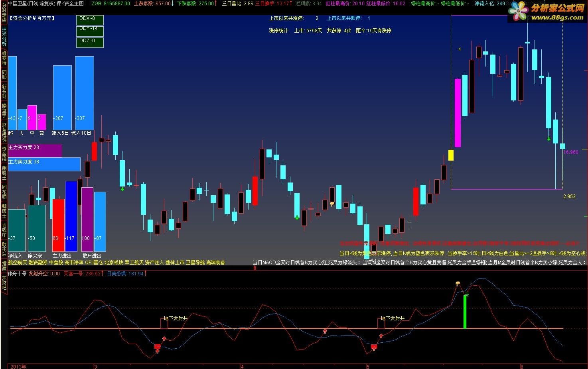Open the 敢死队 sidebar tab
The width and height of the screenshot is (588, 369).
tap(4, 249)
